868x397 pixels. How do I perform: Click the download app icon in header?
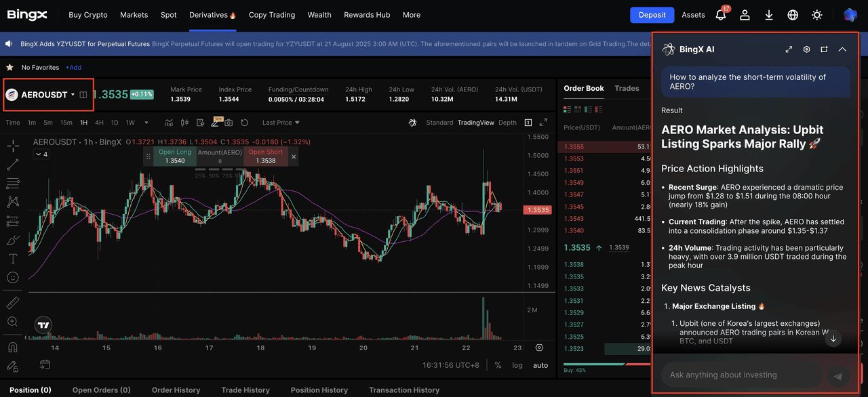(x=769, y=15)
